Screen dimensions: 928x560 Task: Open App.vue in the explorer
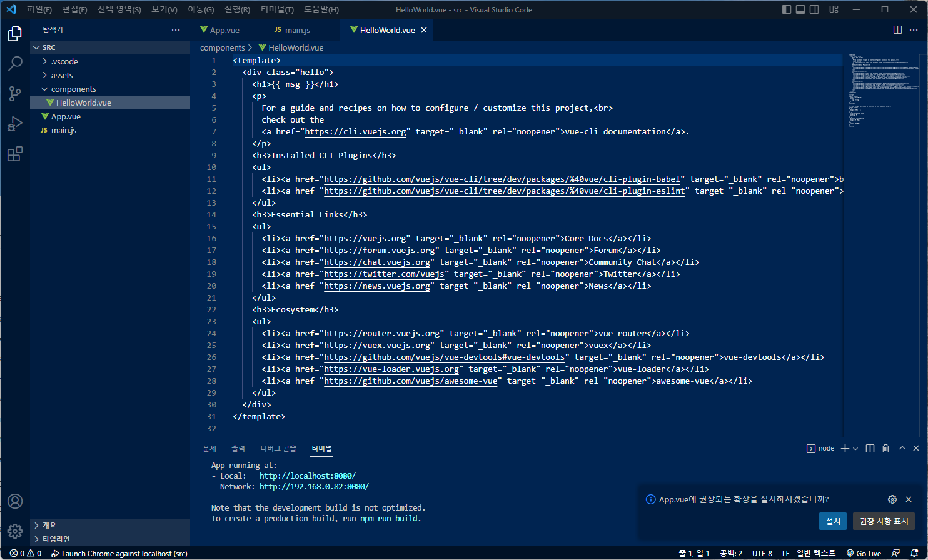pyautogui.click(x=66, y=117)
